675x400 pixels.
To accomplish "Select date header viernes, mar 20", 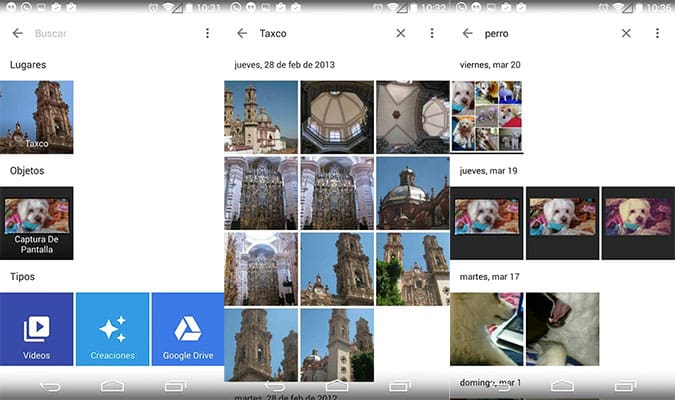I will pyautogui.click(x=490, y=65).
